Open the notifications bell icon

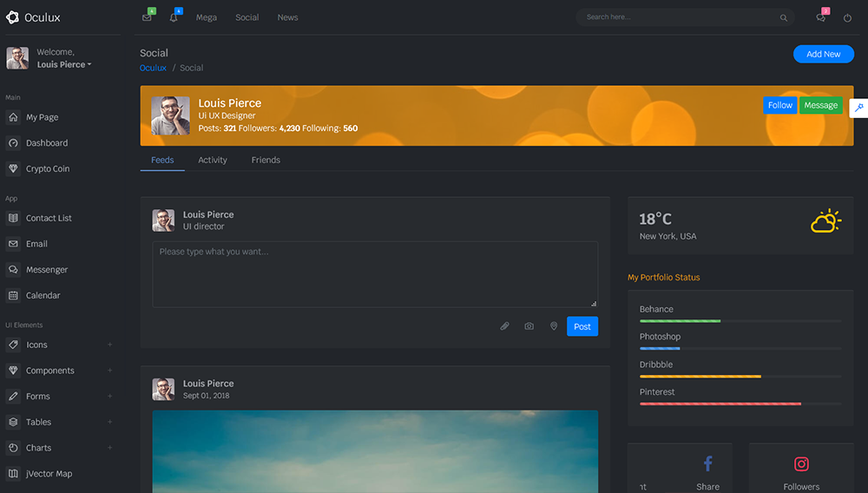point(174,17)
